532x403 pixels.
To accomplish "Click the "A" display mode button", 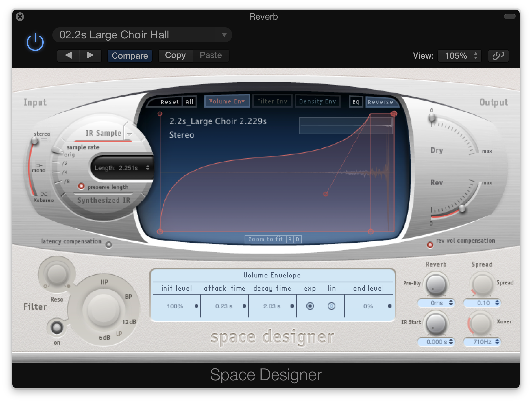I will point(289,239).
